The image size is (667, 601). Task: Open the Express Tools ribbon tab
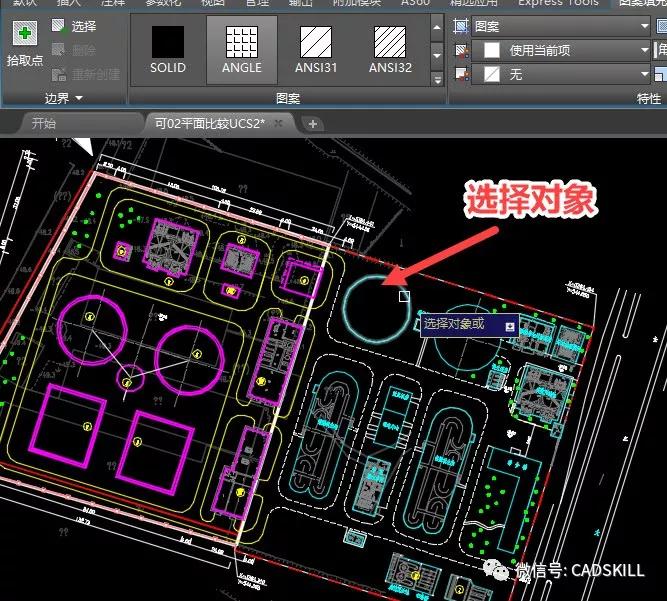[x=558, y=3]
